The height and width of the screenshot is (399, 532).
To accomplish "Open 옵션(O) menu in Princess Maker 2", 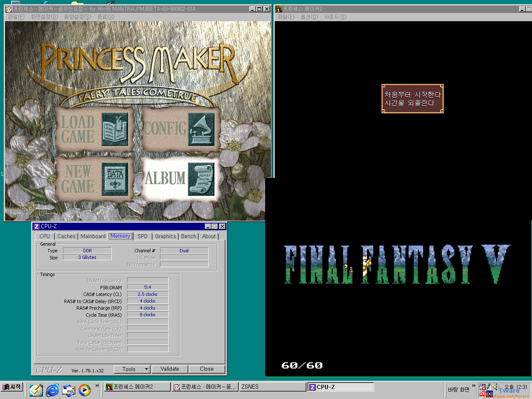I will [309, 17].
